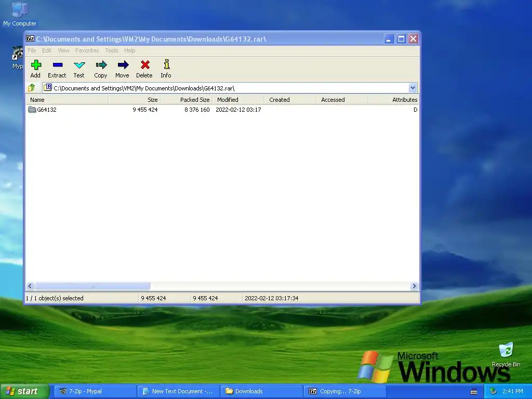Sort by the Modified column header

click(238, 100)
